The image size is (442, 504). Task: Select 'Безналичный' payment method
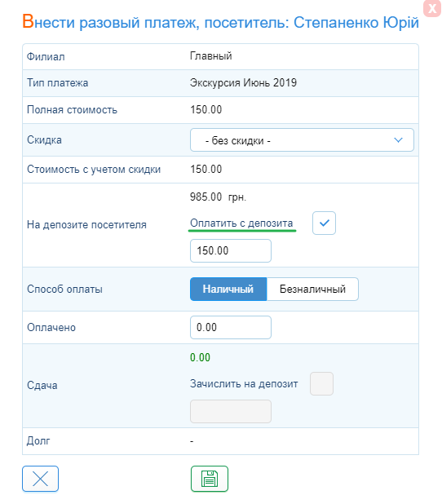312,289
